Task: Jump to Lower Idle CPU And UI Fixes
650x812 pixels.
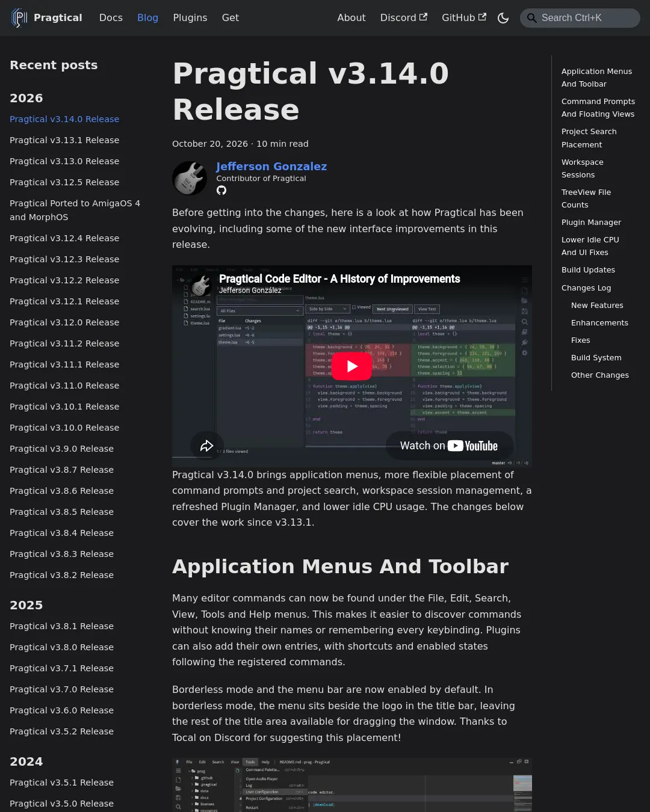Action: click(x=590, y=246)
